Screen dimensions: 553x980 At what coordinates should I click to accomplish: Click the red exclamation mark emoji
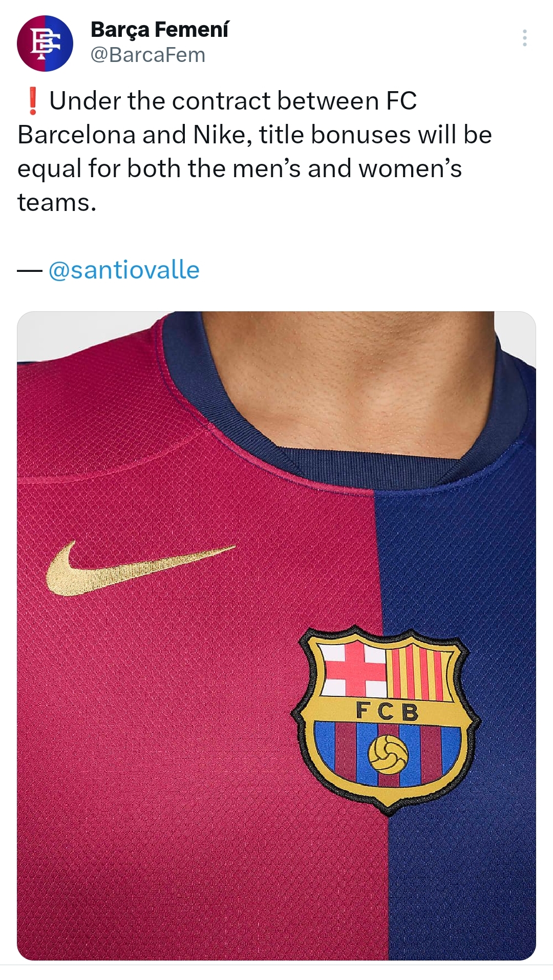click(32, 100)
